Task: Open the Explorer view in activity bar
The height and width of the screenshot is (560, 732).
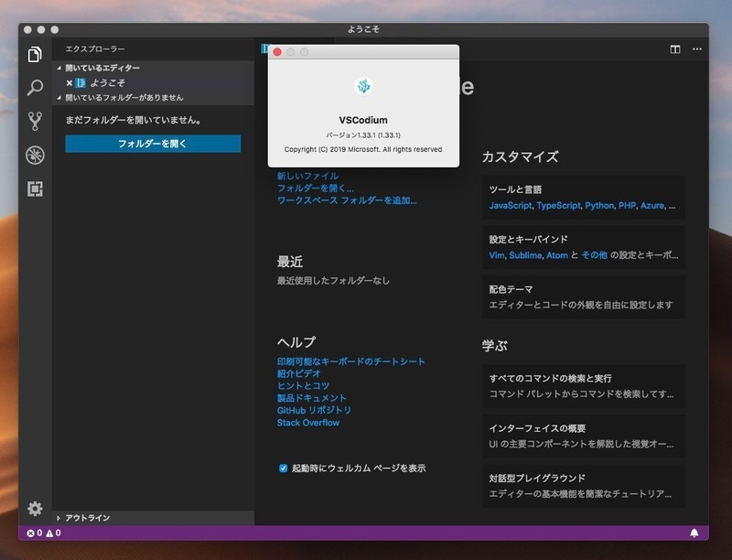Action: [35, 54]
